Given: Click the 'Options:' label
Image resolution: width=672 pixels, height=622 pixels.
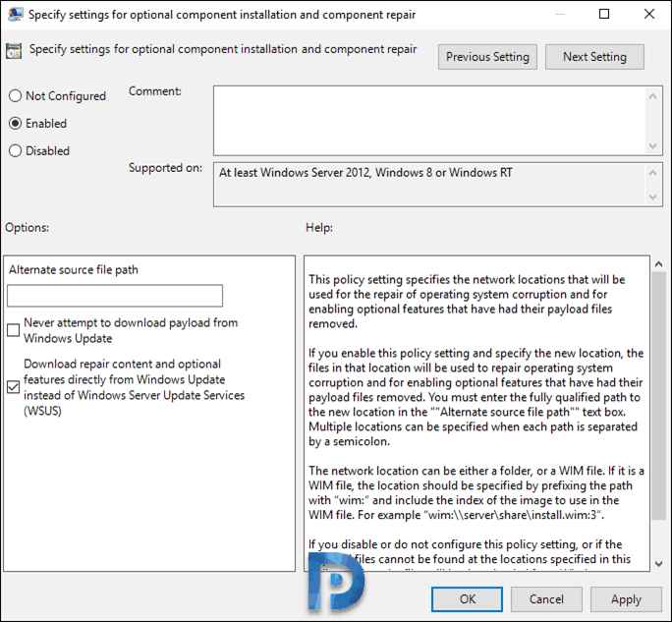Looking at the screenshot, I should click(x=27, y=227).
